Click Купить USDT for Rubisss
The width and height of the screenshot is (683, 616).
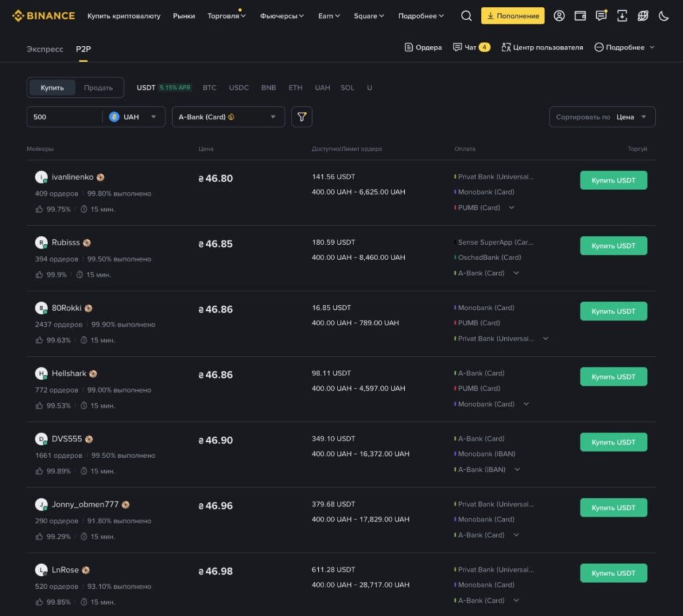614,245
